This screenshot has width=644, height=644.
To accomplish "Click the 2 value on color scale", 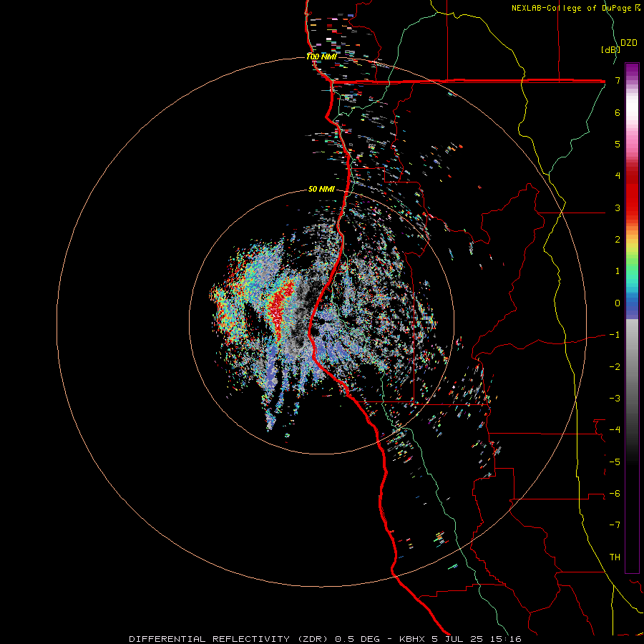I will point(618,240).
